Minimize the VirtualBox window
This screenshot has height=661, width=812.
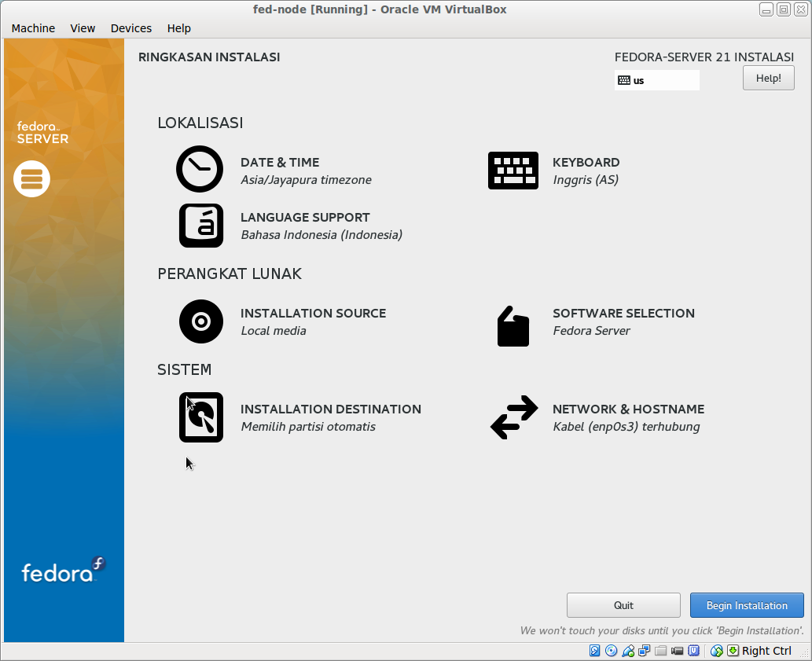click(766, 9)
